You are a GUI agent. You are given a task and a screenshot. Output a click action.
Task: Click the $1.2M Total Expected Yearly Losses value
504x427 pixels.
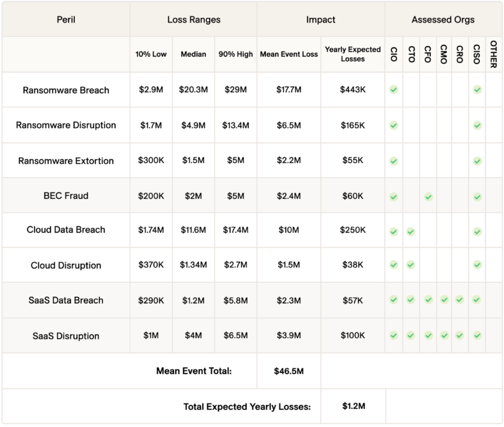coord(353,406)
